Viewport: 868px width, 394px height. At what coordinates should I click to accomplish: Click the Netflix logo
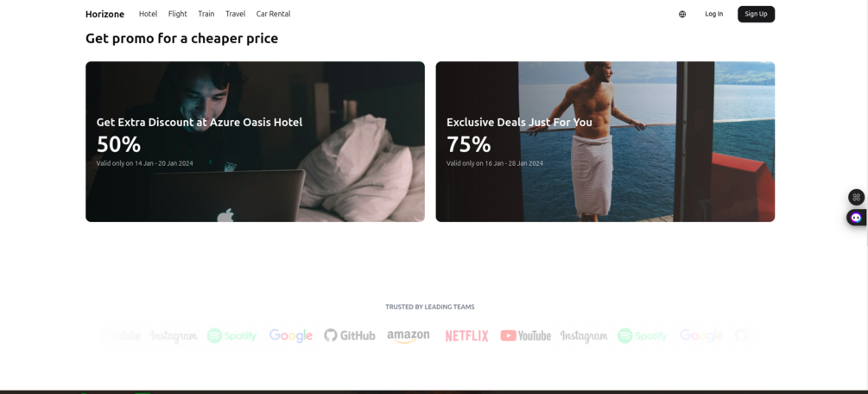[x=466, y=336]
